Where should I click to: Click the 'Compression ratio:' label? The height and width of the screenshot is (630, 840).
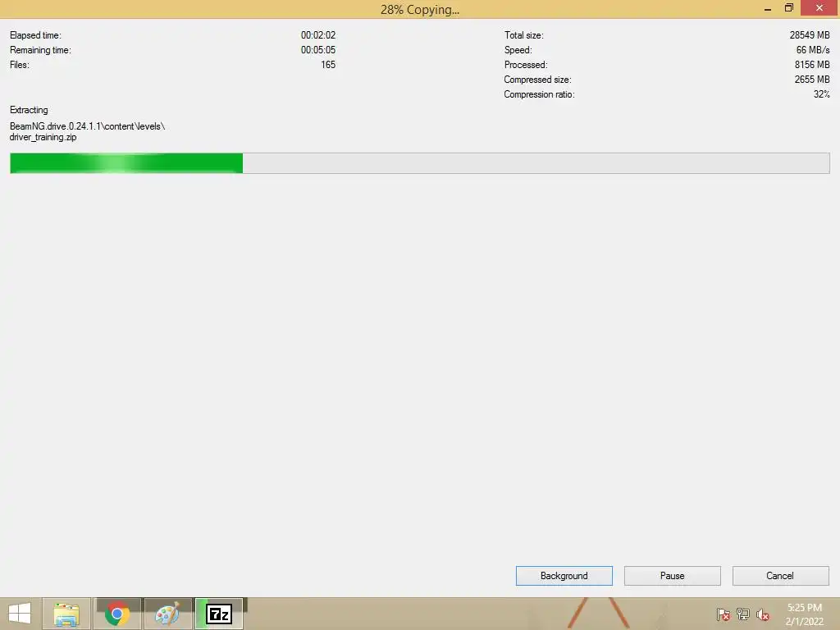(540, 94)
